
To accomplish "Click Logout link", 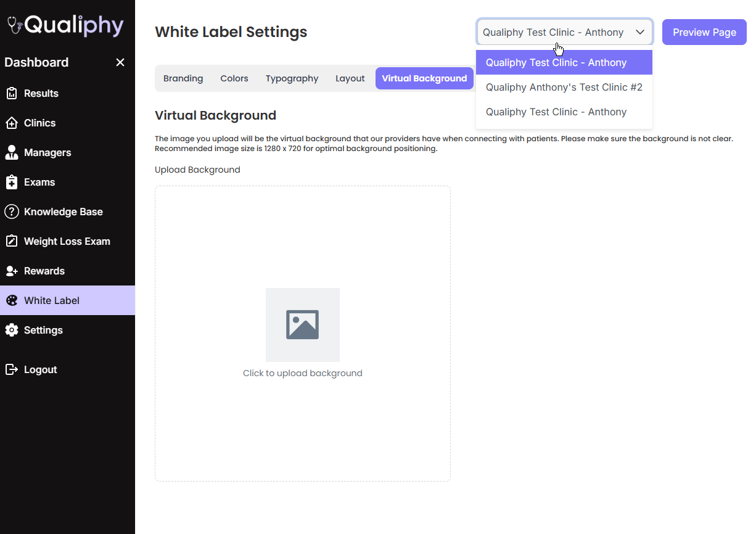I will [67, 369].
